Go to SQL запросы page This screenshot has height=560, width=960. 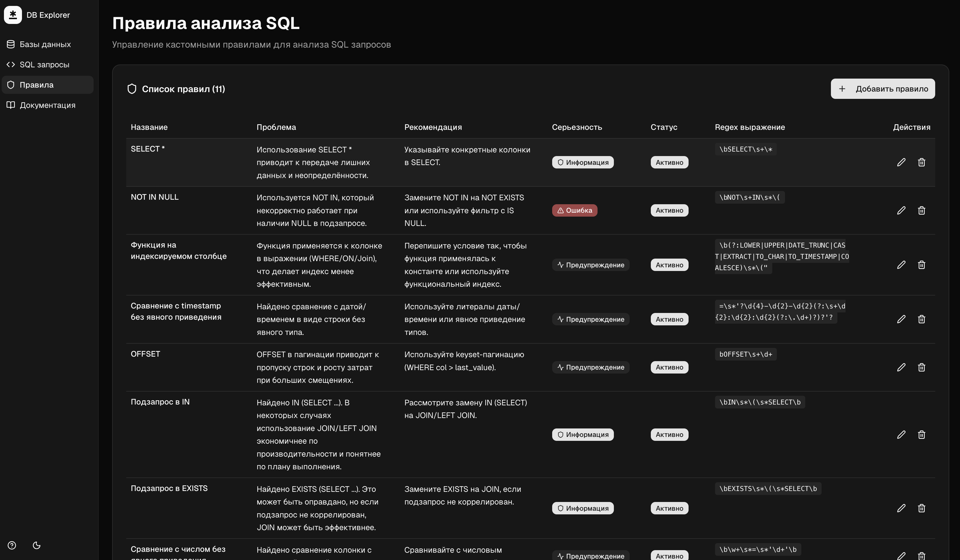click(x=44, y=64)
